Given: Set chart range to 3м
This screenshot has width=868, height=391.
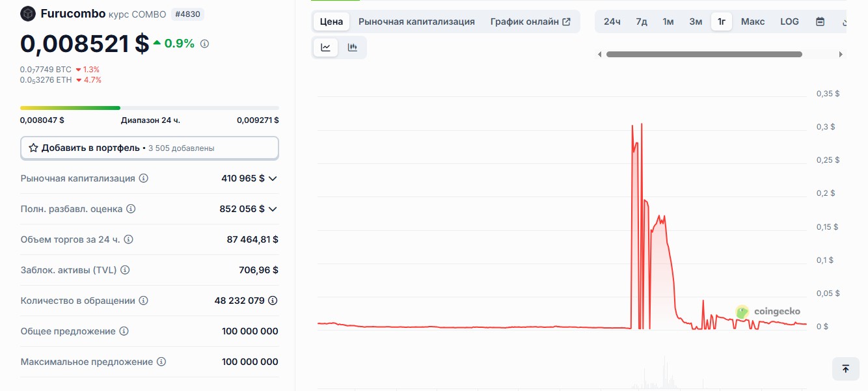Looking at the screenshot, I should (x=696, y=21).
